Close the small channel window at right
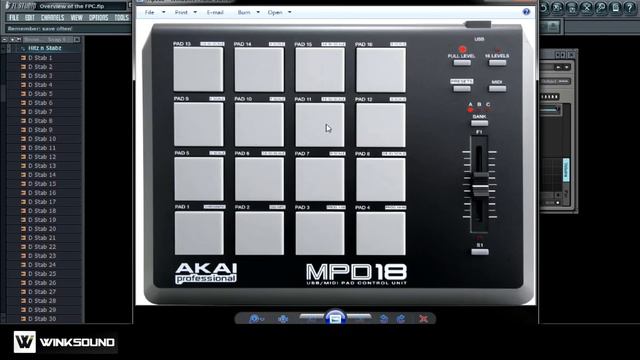 (x=571, y=54)
